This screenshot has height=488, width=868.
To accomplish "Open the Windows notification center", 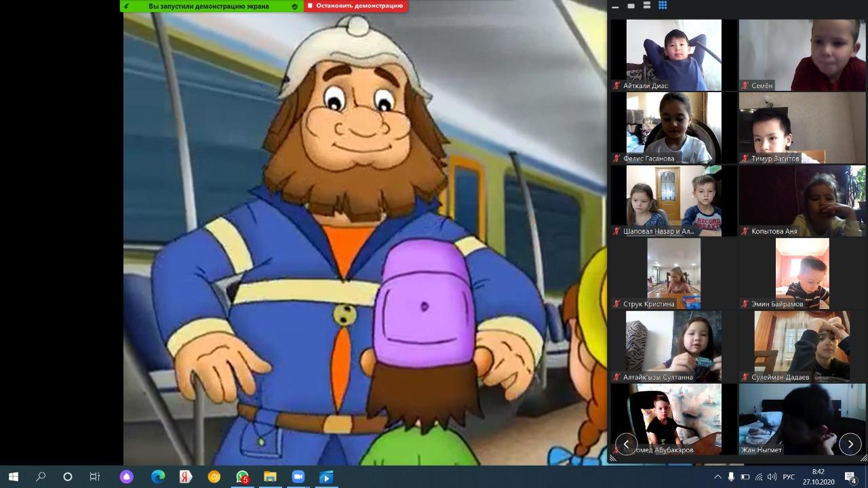I will click(850, 476).
